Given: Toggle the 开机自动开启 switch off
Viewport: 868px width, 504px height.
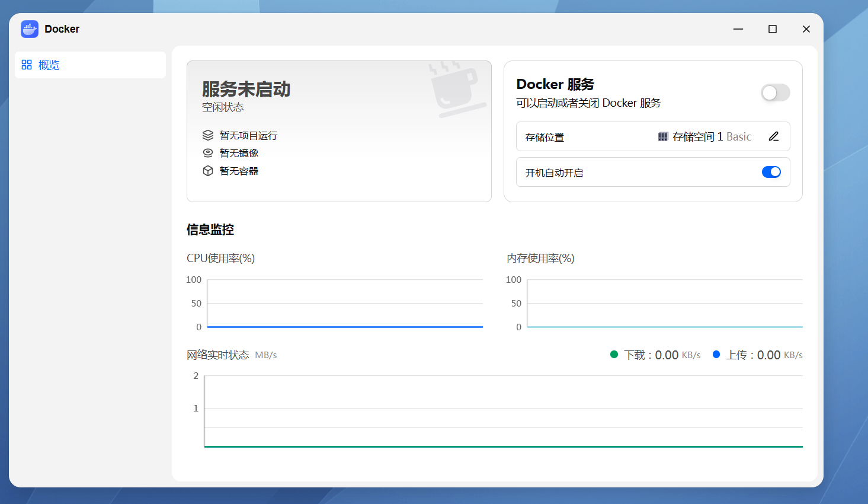Looking at the screenshot, I should pyautogui.click(x=771, y=172).
